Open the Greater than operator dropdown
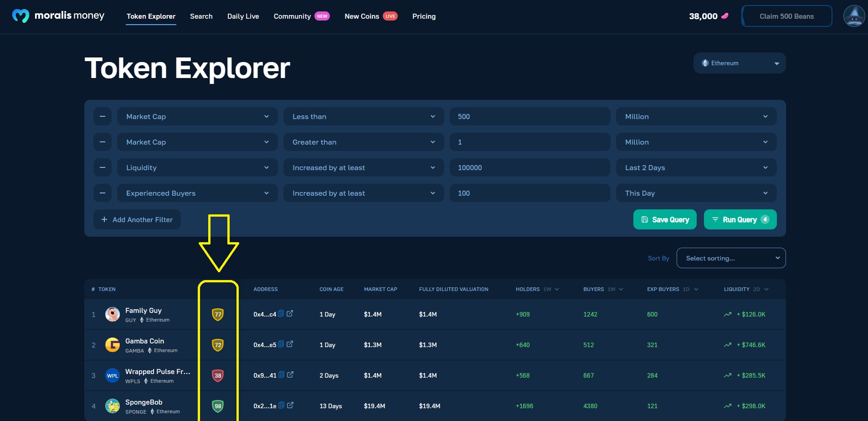Screen dimensions: 868x421 (364, 142)
